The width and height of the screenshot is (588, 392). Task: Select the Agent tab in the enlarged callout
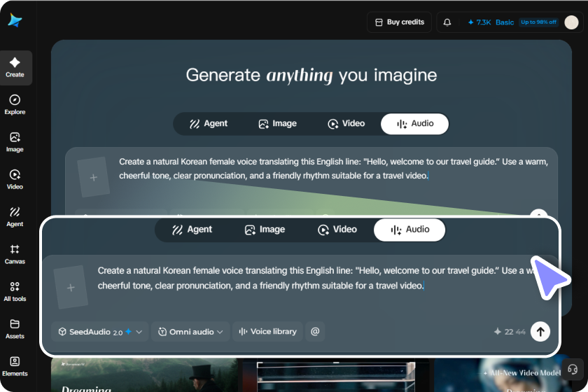coord(192,230)
